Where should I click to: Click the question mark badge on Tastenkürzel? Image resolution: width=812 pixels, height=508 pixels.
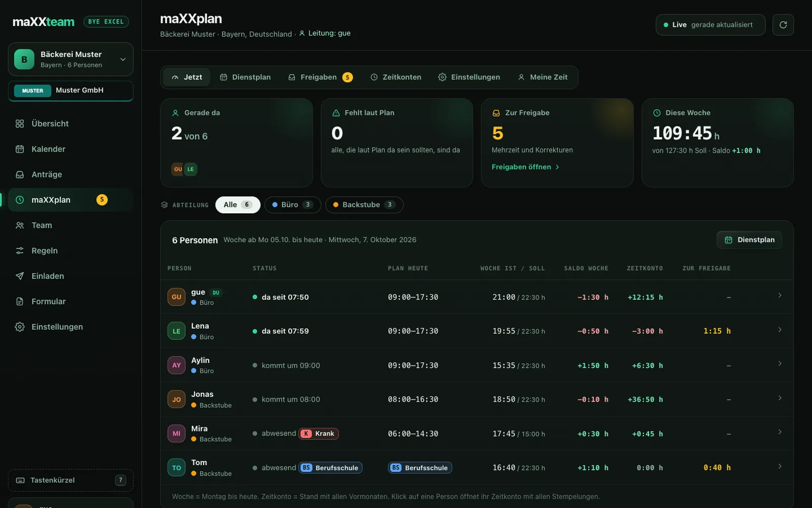point(120,480)
